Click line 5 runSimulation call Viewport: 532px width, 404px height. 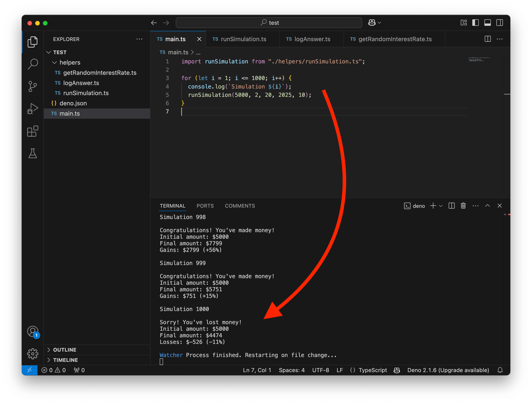point(249,95)
